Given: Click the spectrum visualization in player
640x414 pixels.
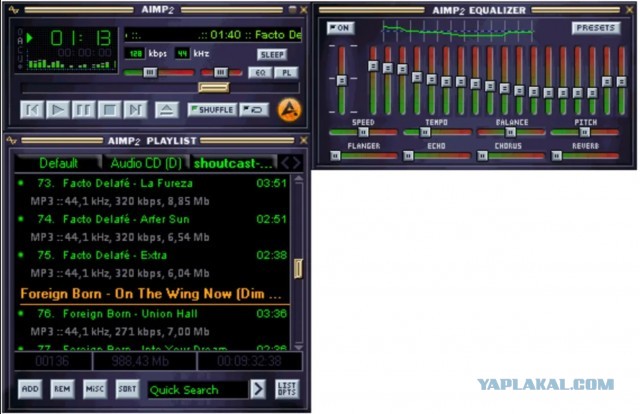Looking at the screenshot, I should (x=72, y=64).
